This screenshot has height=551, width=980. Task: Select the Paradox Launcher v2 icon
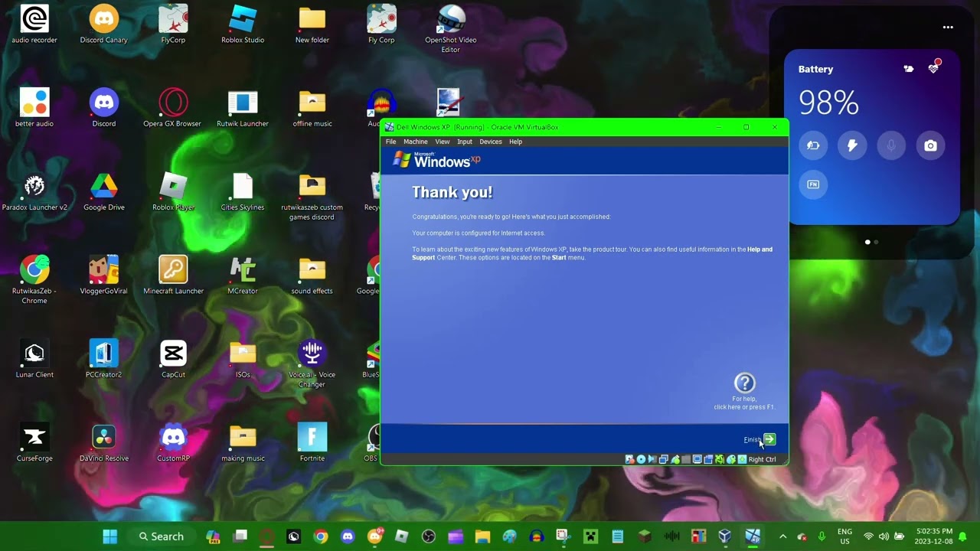(34, 191)
